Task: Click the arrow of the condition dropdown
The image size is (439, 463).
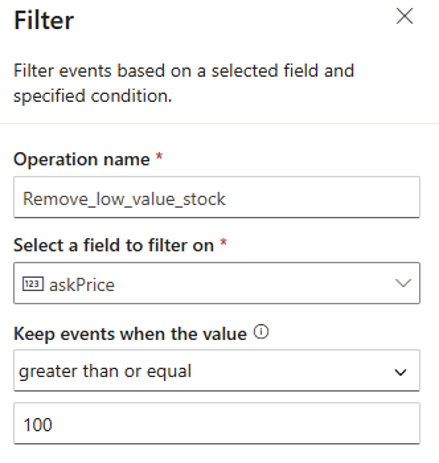Action: coord(400,372)
